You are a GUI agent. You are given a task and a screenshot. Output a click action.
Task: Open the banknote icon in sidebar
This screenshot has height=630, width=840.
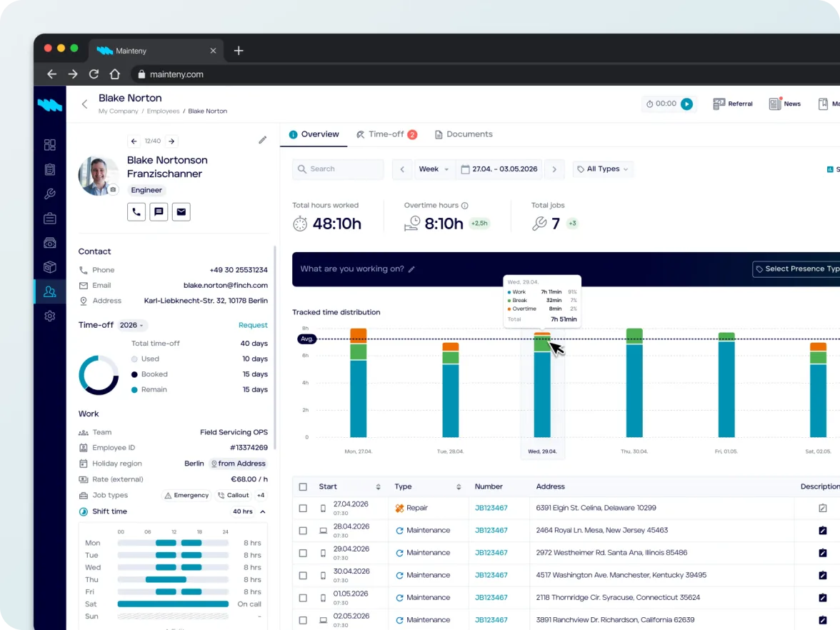pyautogui.click(x=50, y=243)
